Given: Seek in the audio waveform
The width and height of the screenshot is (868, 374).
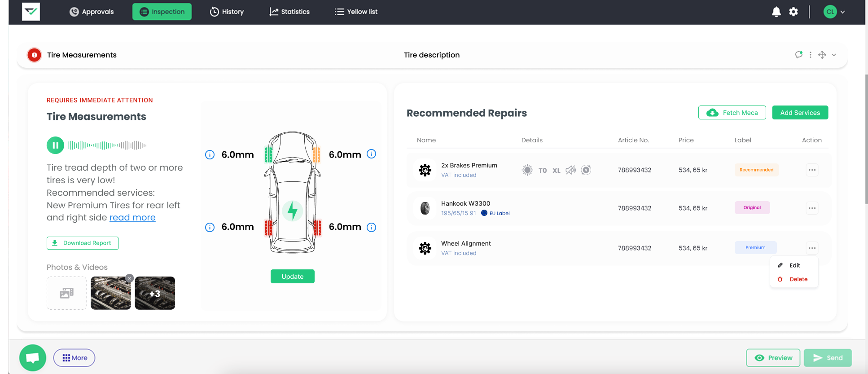Looking at the screenshot, I should pos(107,145).
